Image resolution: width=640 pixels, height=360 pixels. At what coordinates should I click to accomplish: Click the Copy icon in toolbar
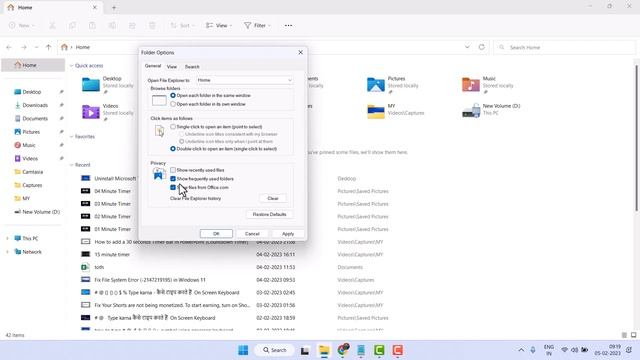72,25
